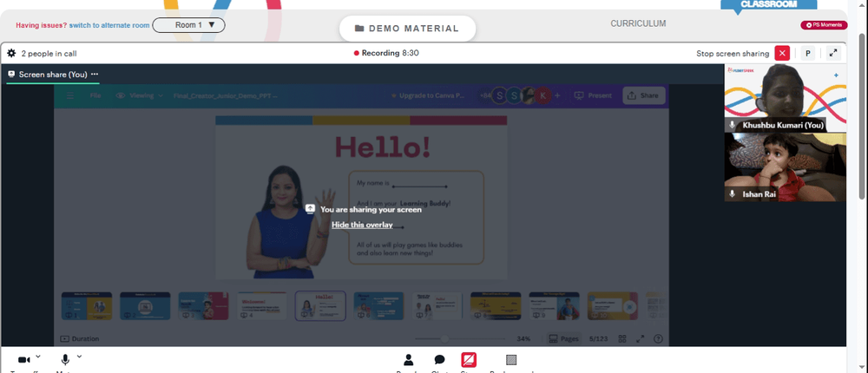The height and width of the screenshot is (373, 868).
Task: Click the 34% zoom value
Action: click(523, 338)
